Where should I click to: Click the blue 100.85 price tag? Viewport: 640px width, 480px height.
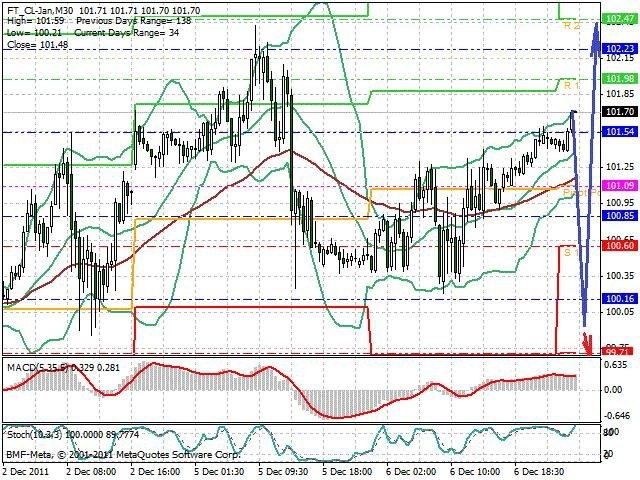pos(620,216)
